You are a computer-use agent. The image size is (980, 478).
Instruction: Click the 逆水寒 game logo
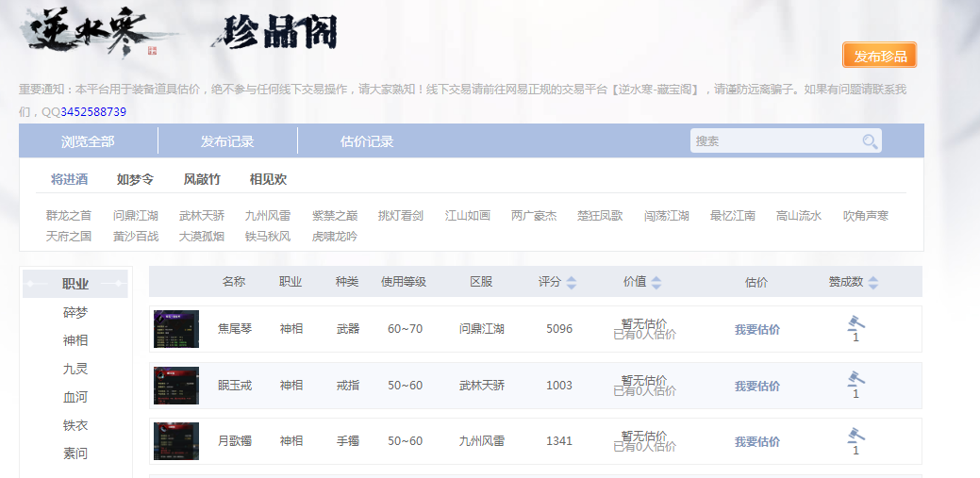pos(90,34)
